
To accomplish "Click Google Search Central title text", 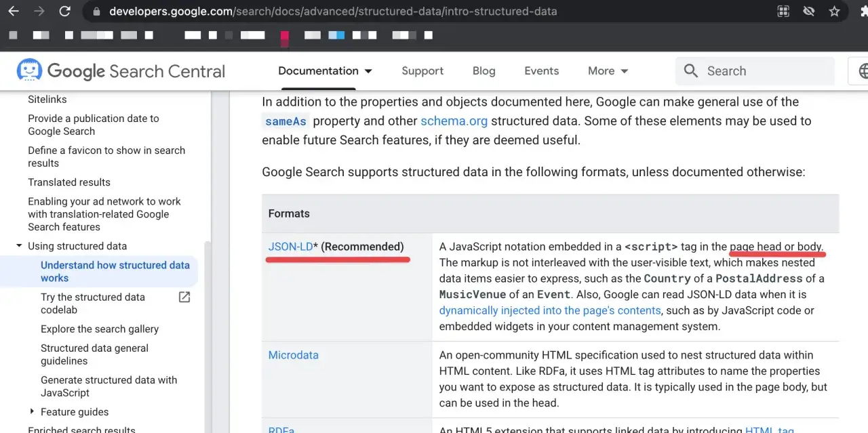I will click(136, 70).
